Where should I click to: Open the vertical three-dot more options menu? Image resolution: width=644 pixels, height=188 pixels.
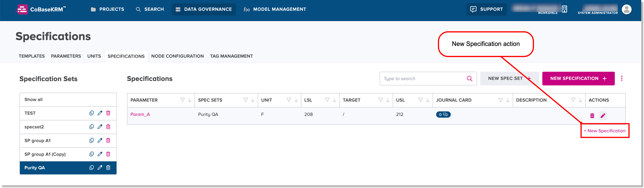(621, 78)
